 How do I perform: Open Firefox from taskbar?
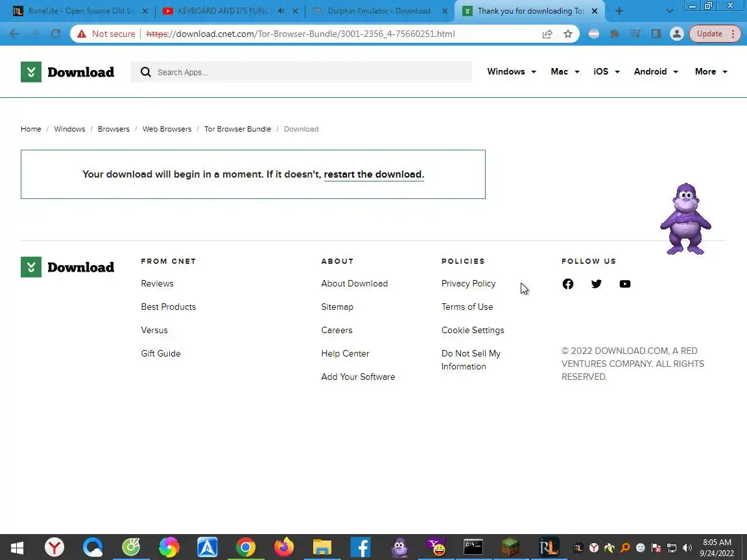pyautogui.click(x=284, y=548)
